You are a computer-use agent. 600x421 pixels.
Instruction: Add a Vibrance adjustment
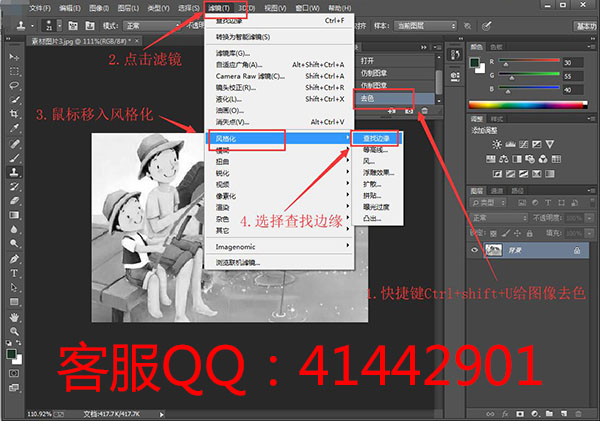click(549, 144)
